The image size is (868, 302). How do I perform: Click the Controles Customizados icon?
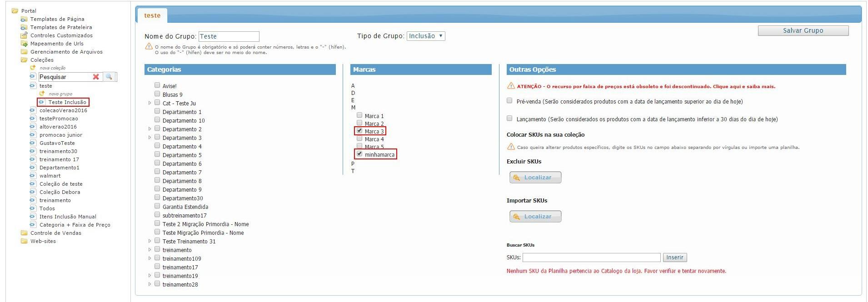coord(24,35)
